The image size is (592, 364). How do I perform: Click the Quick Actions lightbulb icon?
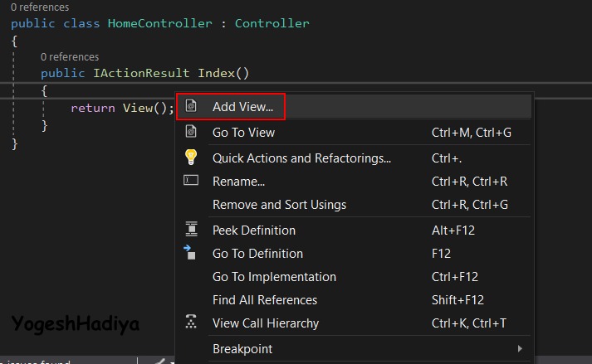191,158
